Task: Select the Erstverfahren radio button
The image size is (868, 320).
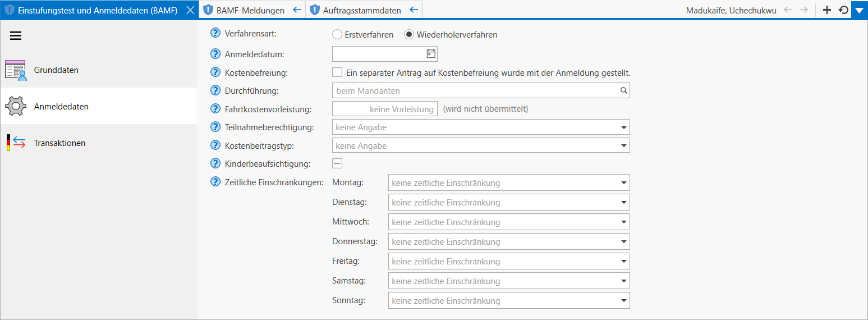Action: (337, 34)
